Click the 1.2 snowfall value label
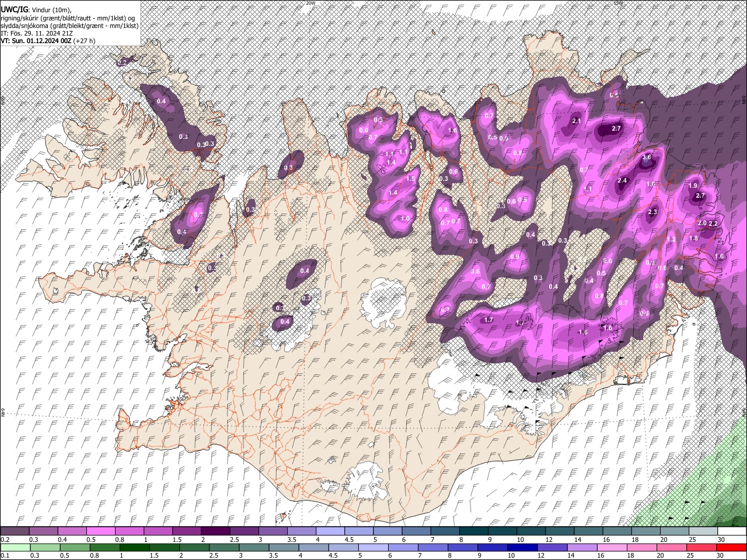This screenshot has height=560, width=747. coord(671,240)
